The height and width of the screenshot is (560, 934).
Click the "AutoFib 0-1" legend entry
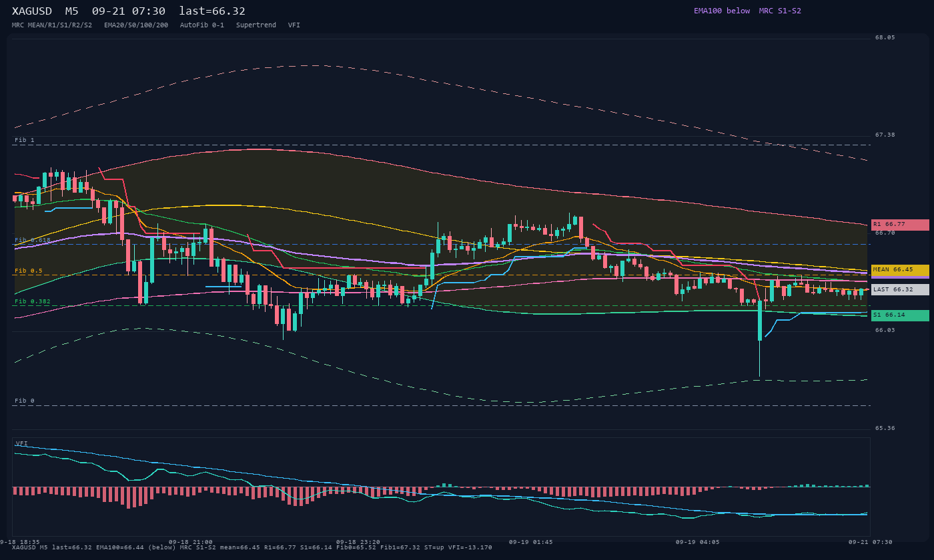click(x=202, y=25)
